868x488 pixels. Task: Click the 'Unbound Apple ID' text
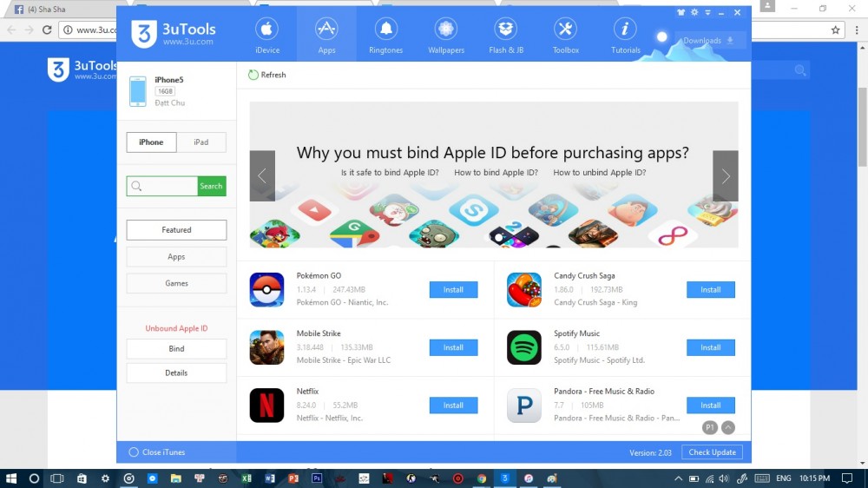[x=176, y=328]
